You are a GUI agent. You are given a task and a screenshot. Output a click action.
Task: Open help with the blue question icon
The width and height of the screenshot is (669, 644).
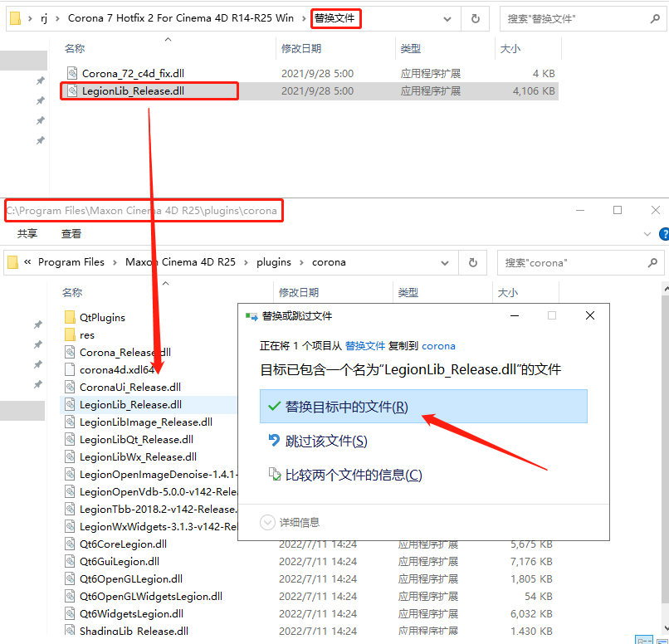point(664,234)
